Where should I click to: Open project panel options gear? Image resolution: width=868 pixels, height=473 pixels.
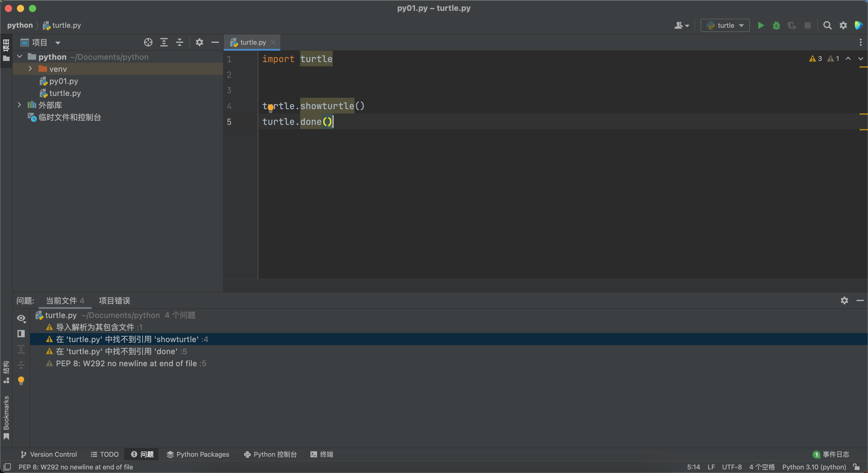(x=200, y=42)
